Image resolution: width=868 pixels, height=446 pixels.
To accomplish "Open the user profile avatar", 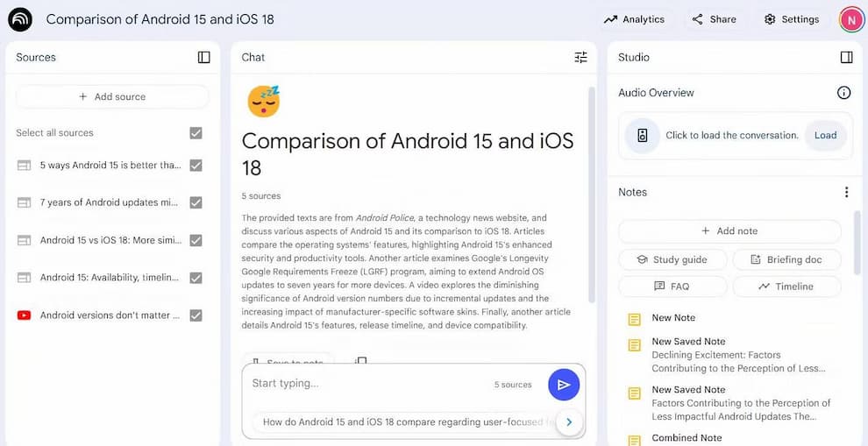I will pos(850,19).
